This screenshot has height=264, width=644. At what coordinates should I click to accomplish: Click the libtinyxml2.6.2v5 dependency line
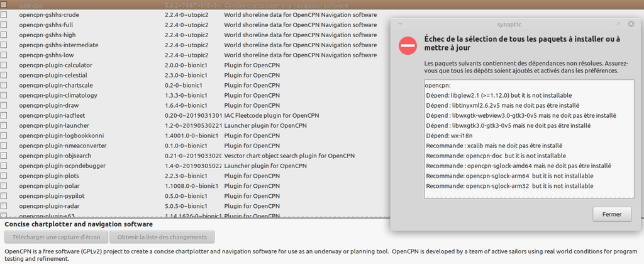tap(502, 105)
